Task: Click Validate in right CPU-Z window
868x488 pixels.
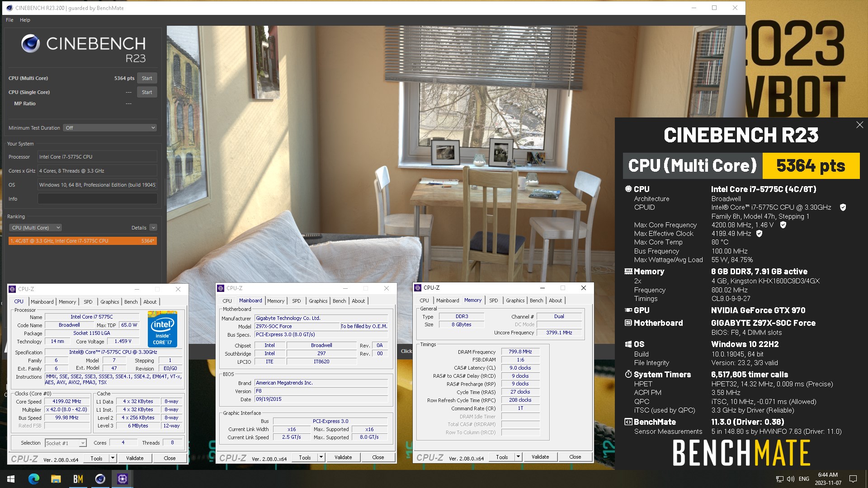Action: pyautogui.click(x=540, y=457)
